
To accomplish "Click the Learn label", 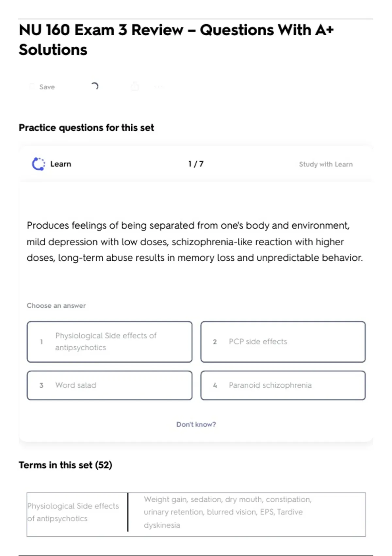I will point(60,164).
